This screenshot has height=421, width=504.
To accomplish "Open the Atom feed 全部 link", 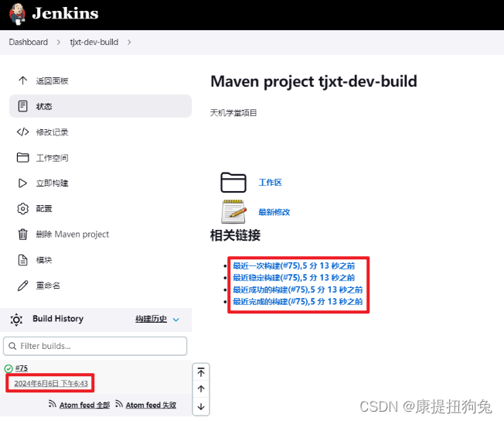I will pyautogui.click(x=85, y=405).
